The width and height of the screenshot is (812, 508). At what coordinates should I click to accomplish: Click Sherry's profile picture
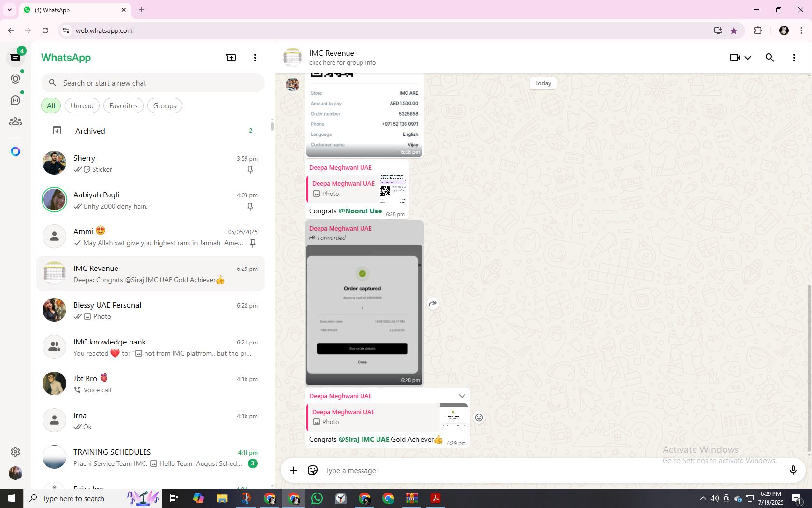pos(54,163)
